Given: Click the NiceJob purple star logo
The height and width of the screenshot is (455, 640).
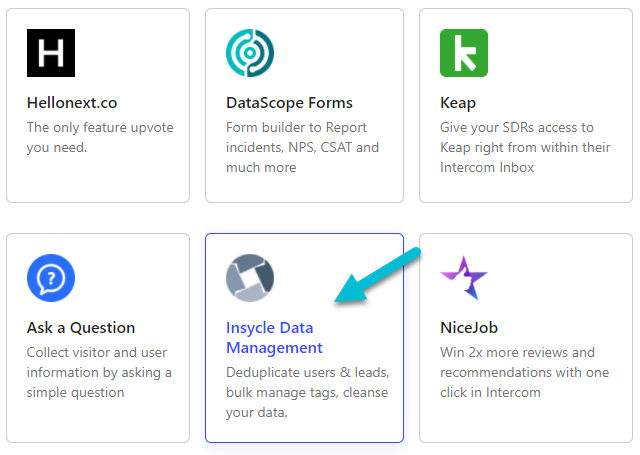Looking at the screenshot, I should coord(464,277).
